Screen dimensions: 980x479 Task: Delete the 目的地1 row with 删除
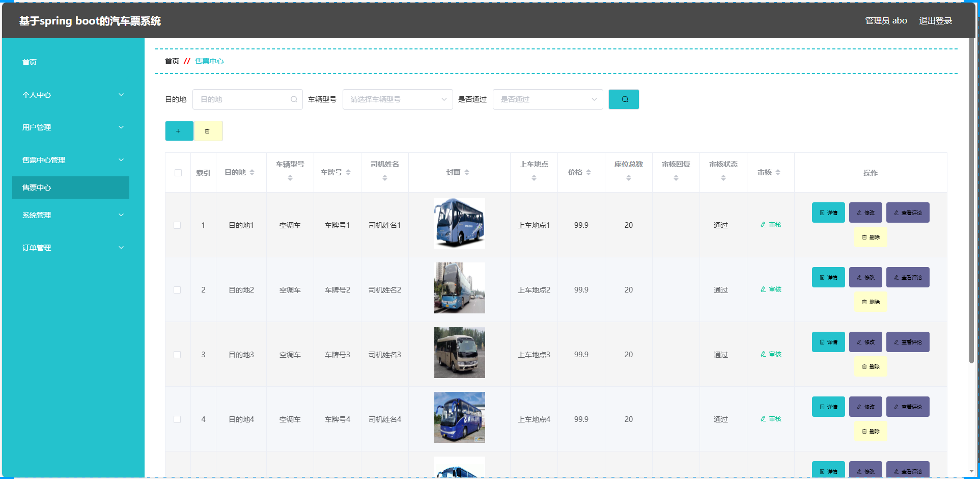pos(871,237)
